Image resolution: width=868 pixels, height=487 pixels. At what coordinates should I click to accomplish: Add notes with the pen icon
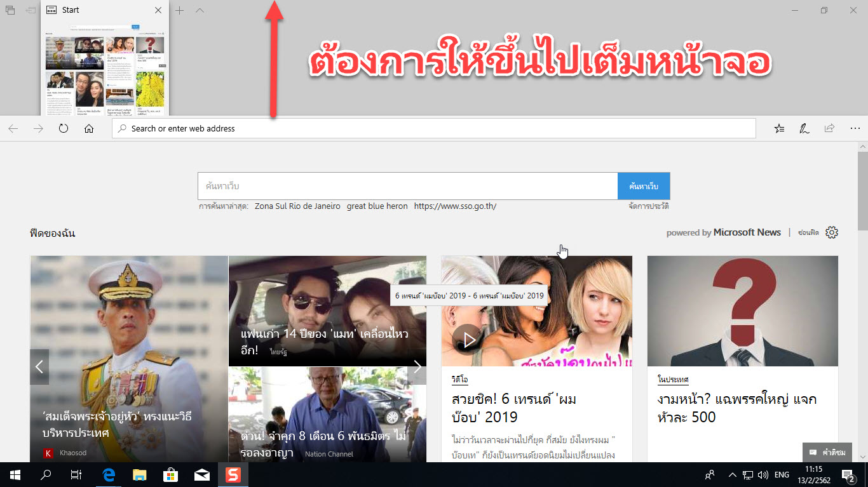coord(804,128)
